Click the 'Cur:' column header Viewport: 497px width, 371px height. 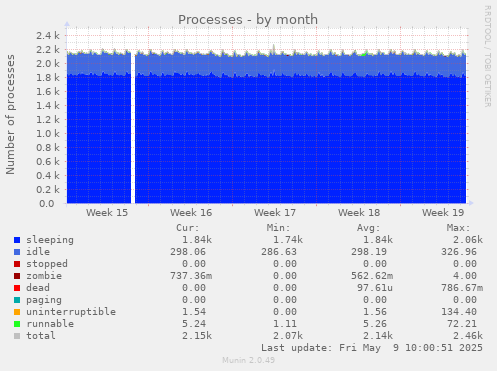tap(188, 228)
